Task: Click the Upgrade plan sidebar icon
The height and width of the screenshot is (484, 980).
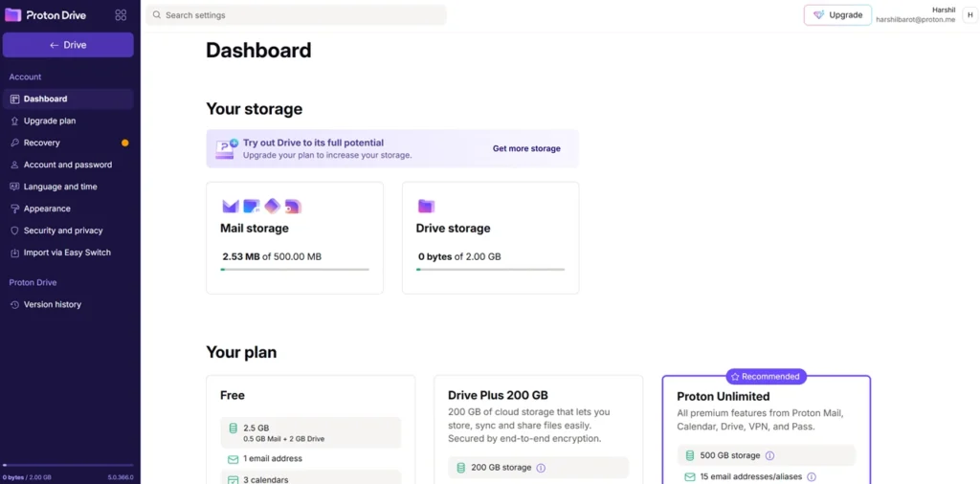Action: pos(15,121)
